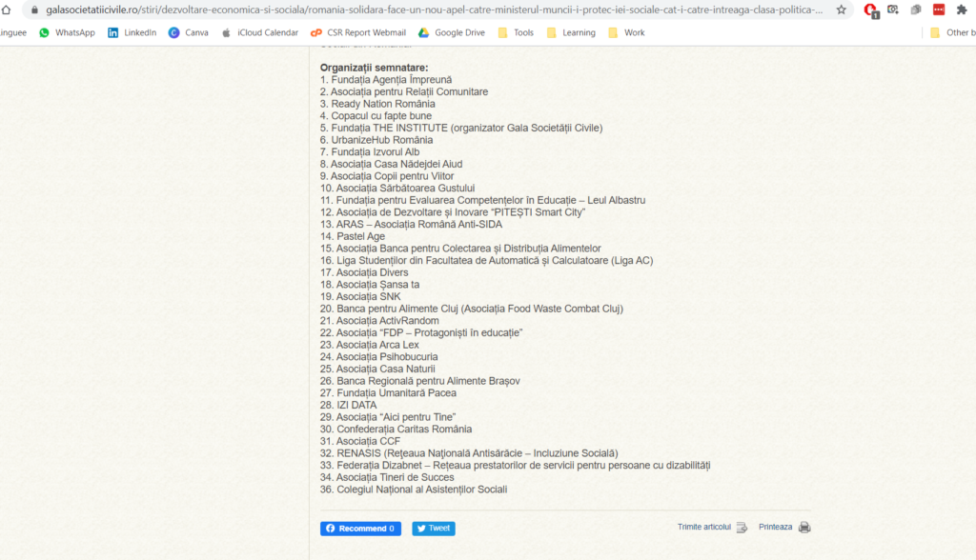Click the 'RENASIS' list entry
This screenshot has height=560, width=976.
point(469,453)
